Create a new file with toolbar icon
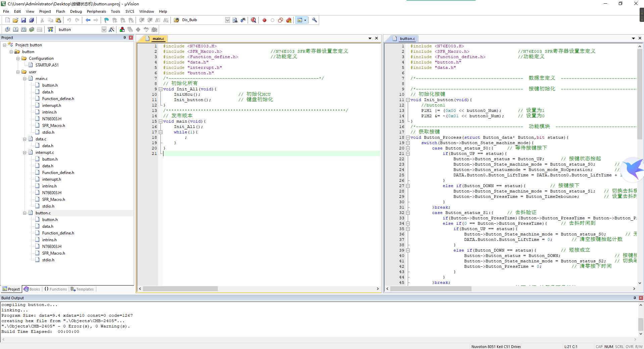Image resolution: width=644 pixels, height=349 pixels. pos(7,20)
